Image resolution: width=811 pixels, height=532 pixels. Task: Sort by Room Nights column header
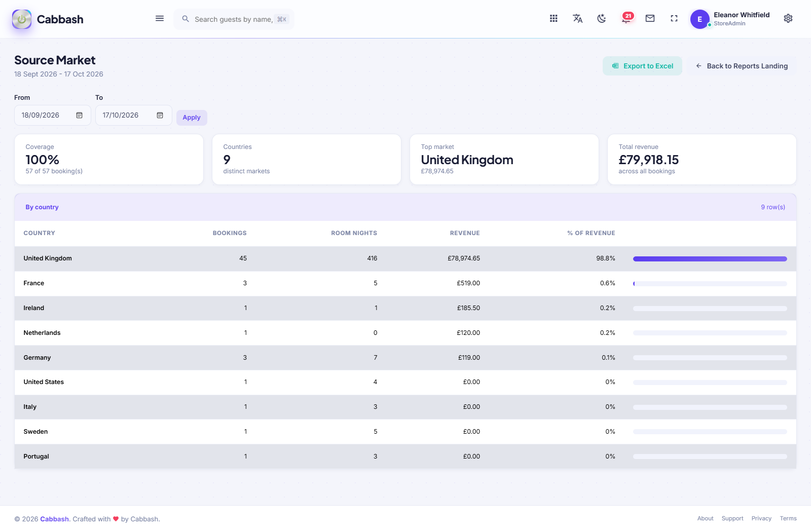[x=354, y=233]
